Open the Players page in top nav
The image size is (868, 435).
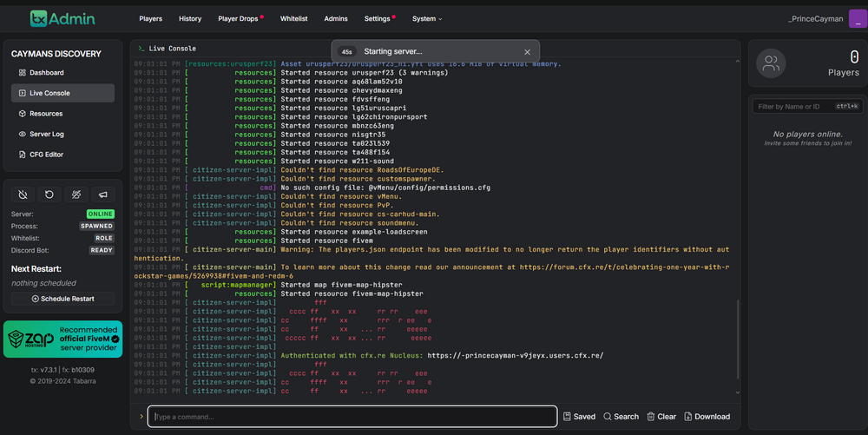pos(150,18)
